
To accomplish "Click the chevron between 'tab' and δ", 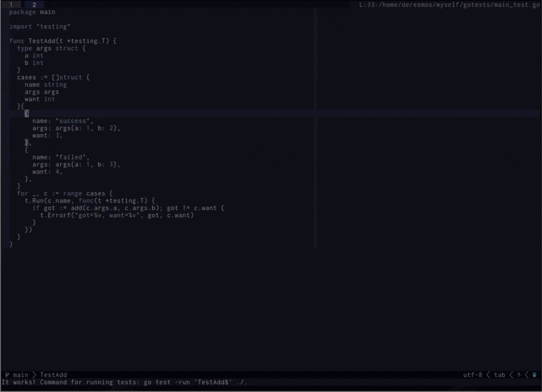I will click(x=511, y=375).
